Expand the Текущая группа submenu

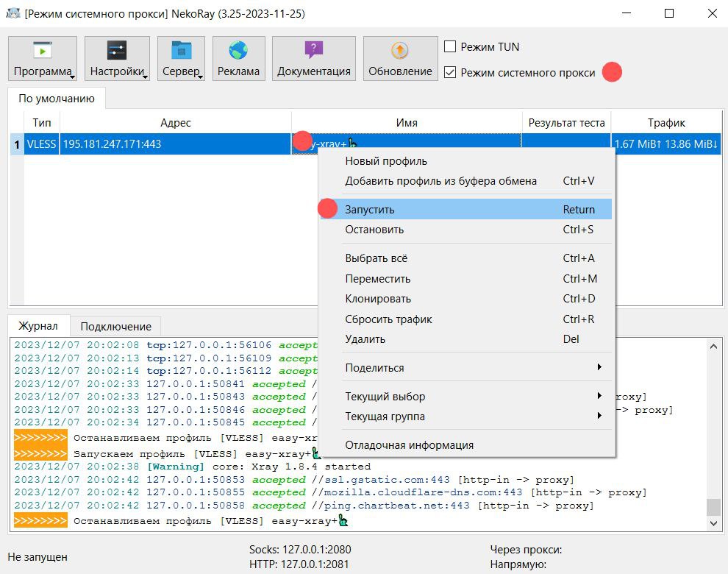472,417
